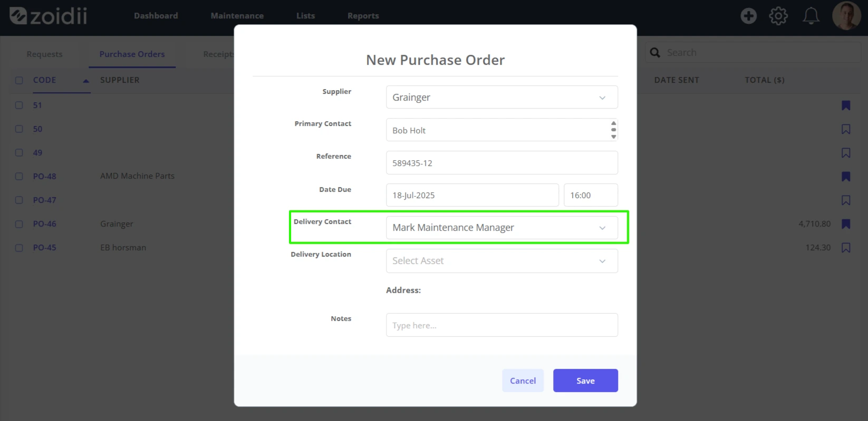Click Grainger supplier cell in table

point(117,224)
